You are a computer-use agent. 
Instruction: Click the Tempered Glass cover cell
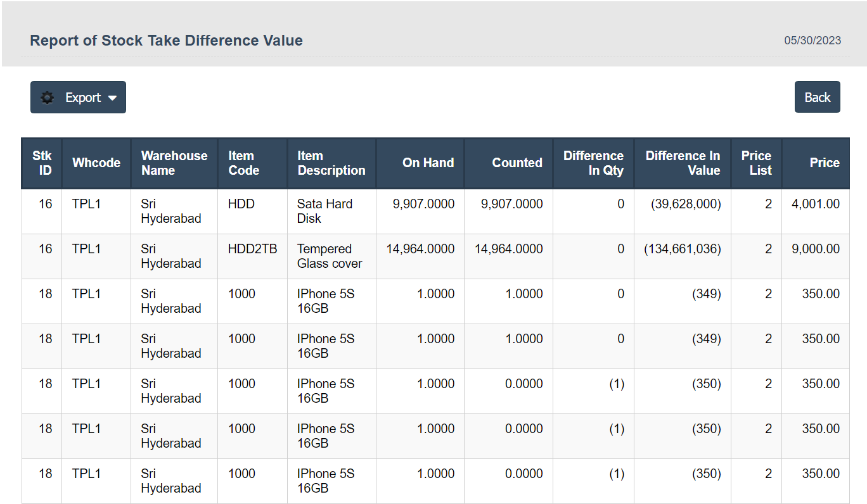click(329, 256)
